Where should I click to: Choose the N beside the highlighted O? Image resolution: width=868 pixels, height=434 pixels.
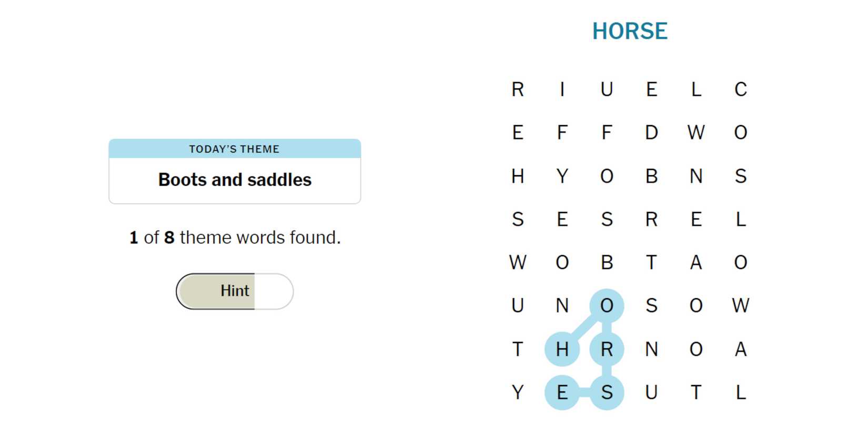pyautogui.click(x=562, y=306)
